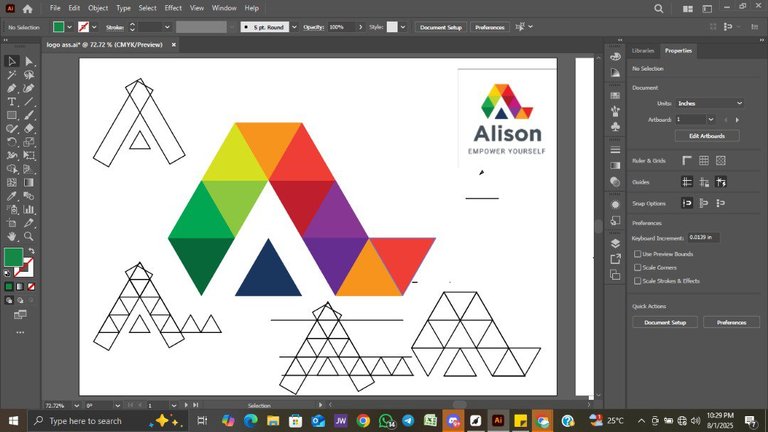Click Document Setup under Quick Actions
The width and height of the screenshot is (768, 432).
[665, 322]
